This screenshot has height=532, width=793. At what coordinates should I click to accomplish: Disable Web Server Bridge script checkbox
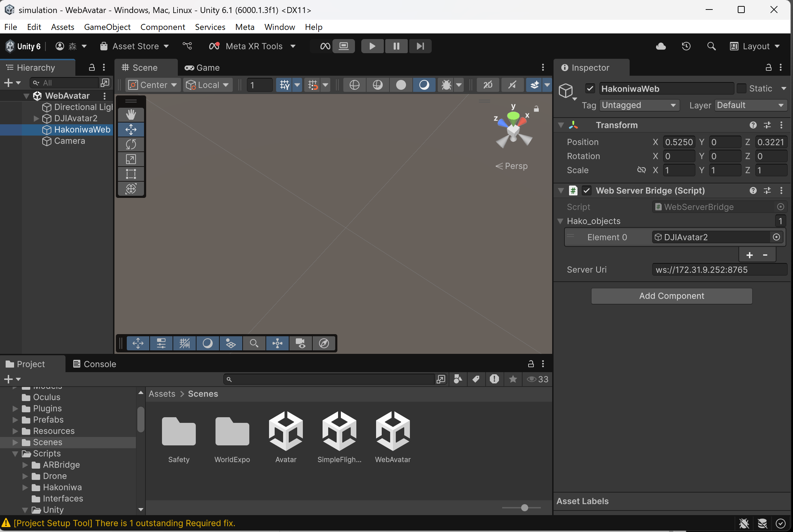click(x=587, y=190)
